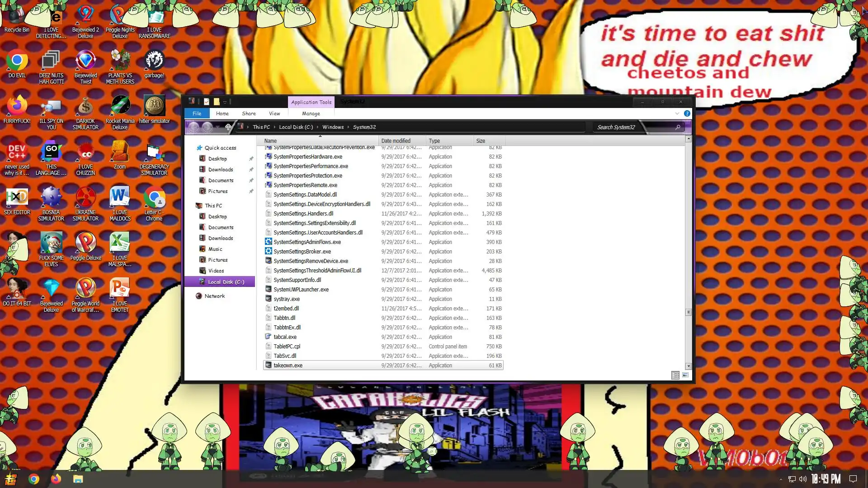The image size is (868, 488).
Task: Expand the Windows breadcrumb arrow in address bar
Action: 348,127
